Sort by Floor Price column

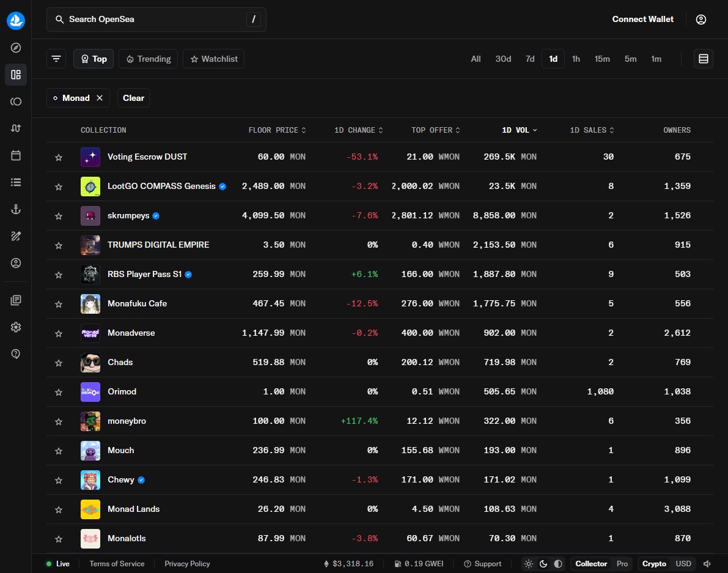pos(277,130)
